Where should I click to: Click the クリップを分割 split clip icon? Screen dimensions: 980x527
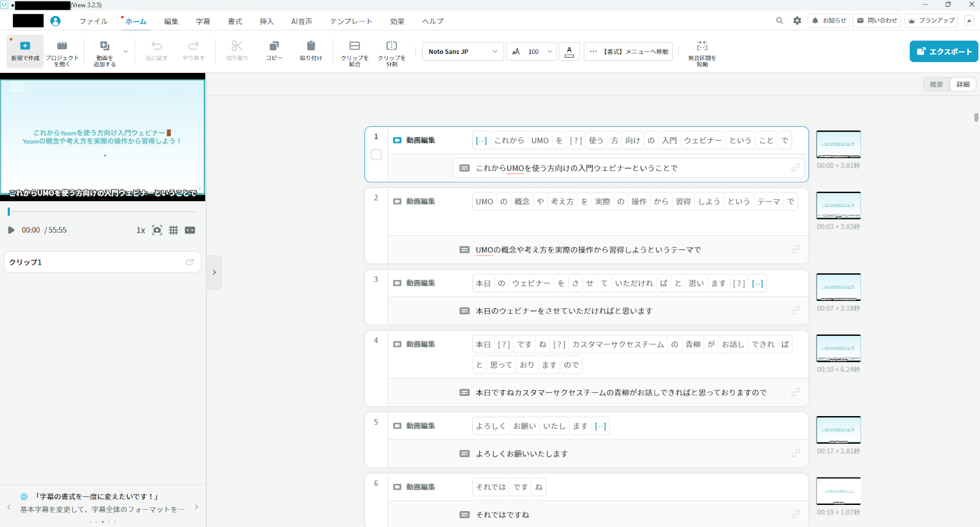(x=391, y=47)
